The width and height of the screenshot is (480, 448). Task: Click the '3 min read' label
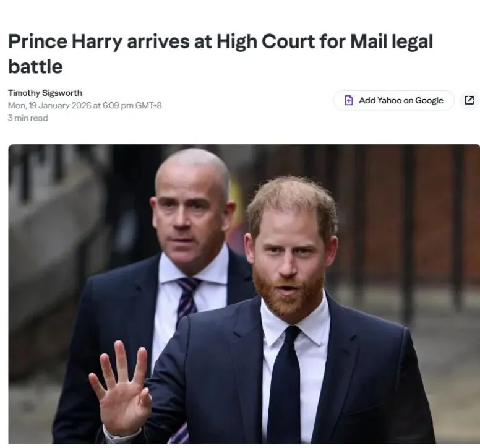click(28, 118)
